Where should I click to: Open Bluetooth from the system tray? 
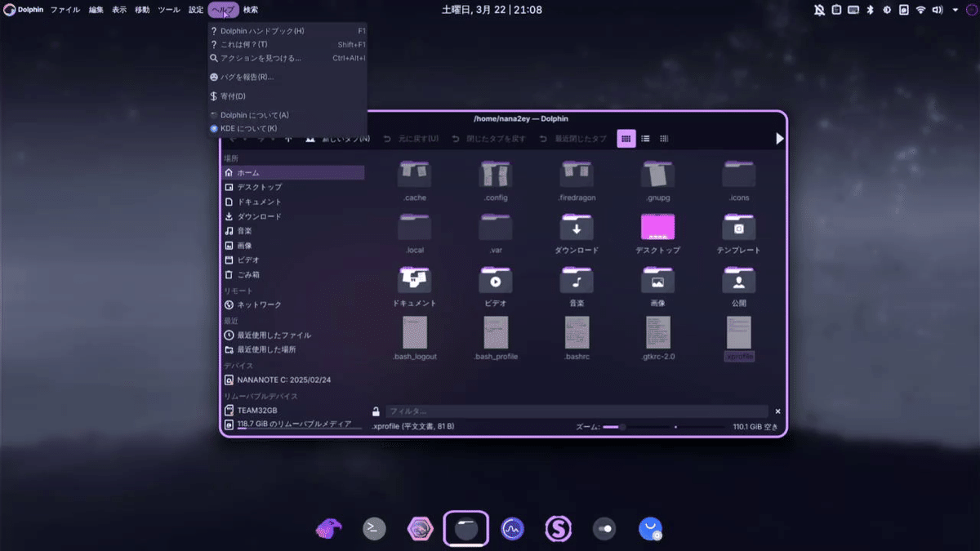click(x=869, y=10)
